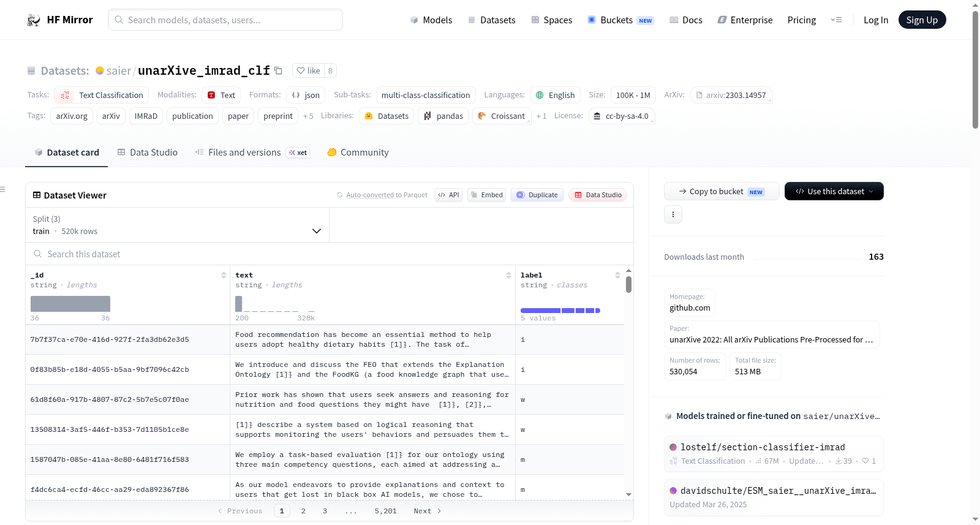980x525 pixels.
Task: Open the Use this dataset dropdown
Action: tap(834, 191)
